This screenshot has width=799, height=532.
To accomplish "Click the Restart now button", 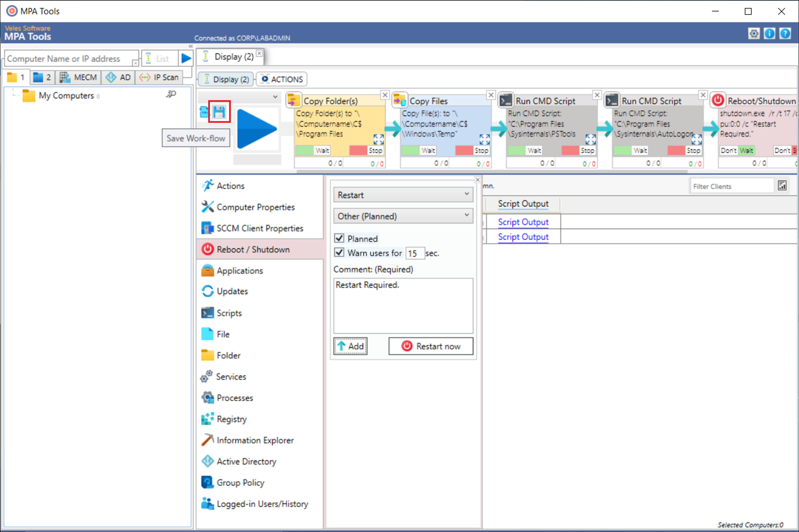I will click(x=431, y=346).
